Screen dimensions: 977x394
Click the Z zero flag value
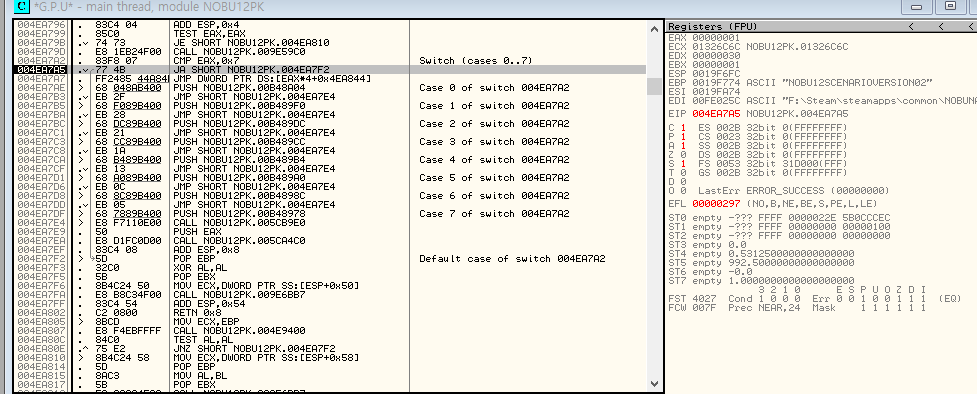coord(684,154)
